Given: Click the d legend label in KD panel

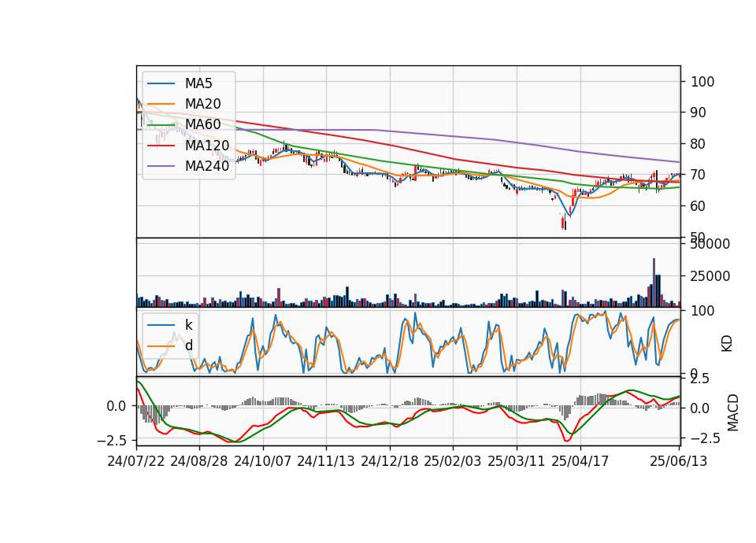Looking at the screenshot, I should (188, 345).
